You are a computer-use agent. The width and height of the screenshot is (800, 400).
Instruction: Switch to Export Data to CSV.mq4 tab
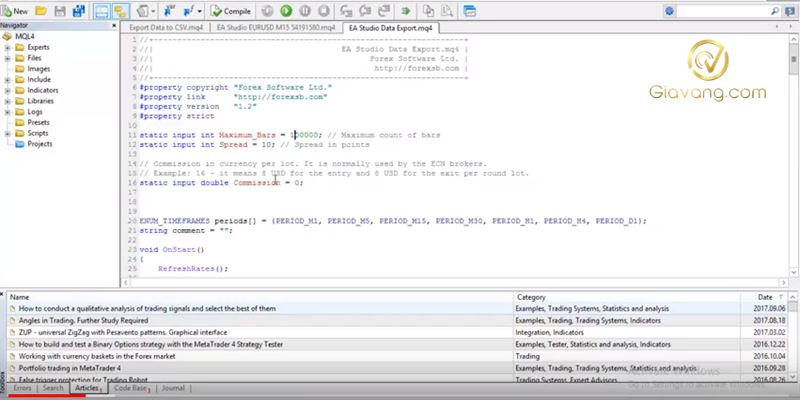tap(166, 28)
